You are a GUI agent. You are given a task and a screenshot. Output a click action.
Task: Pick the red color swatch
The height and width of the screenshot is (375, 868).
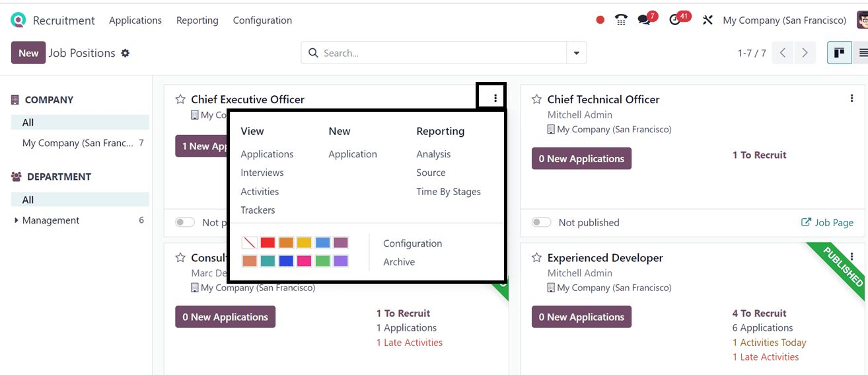click(x=268, y=243)
